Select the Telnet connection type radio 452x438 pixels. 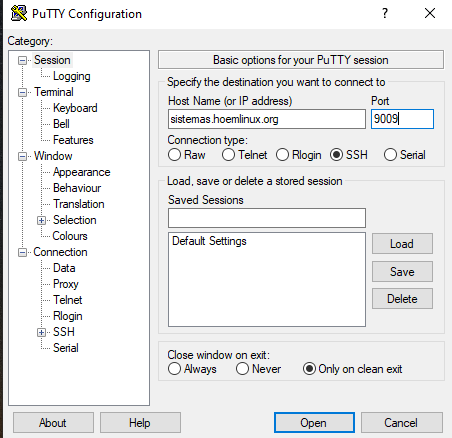tap(228, 155)
